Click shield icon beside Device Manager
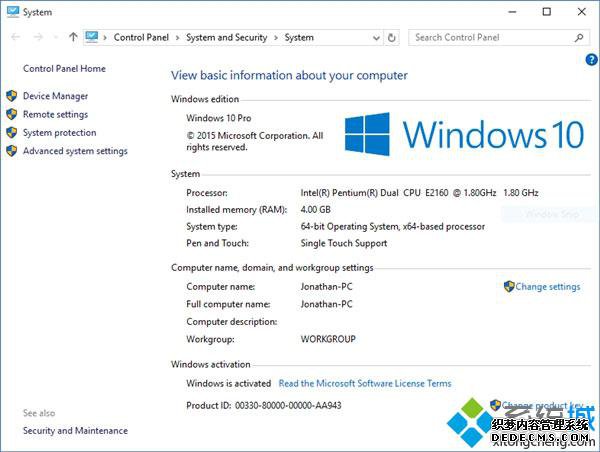600x452 pixels. click(x=12, y=96)
